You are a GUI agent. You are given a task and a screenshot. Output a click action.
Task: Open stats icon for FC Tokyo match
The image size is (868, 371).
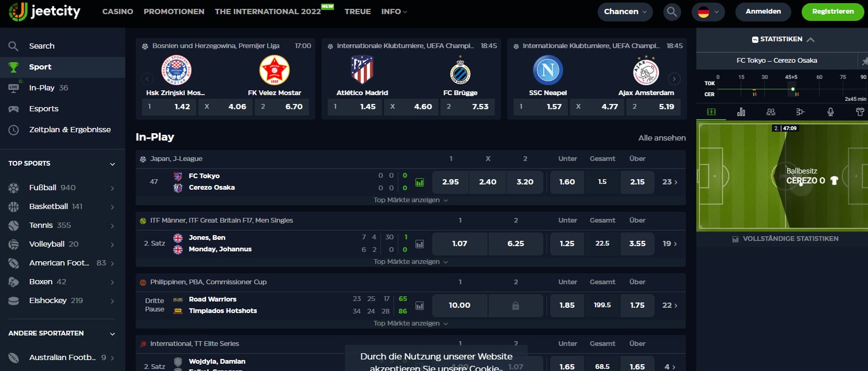[x=420, y=183]
